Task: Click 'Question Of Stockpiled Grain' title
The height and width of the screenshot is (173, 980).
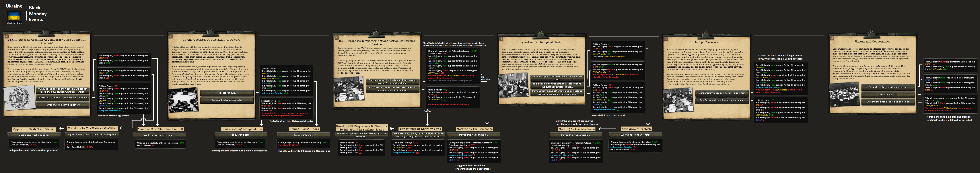Action: click(x=541, y=42)
